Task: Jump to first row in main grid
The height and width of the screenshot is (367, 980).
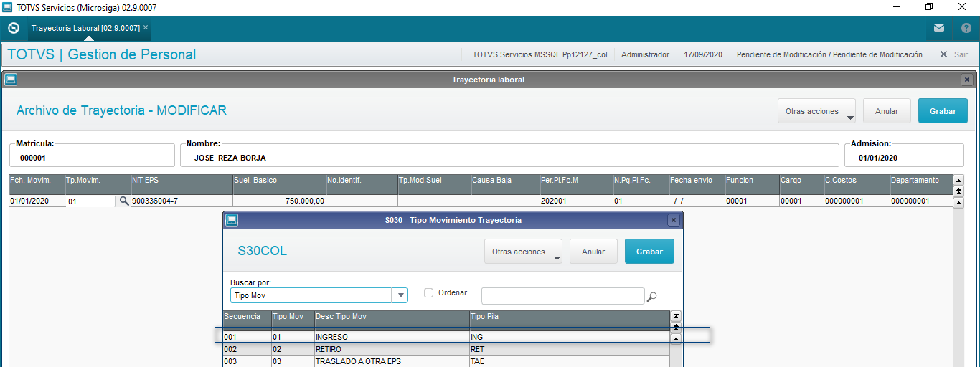Action: point(959,180)
